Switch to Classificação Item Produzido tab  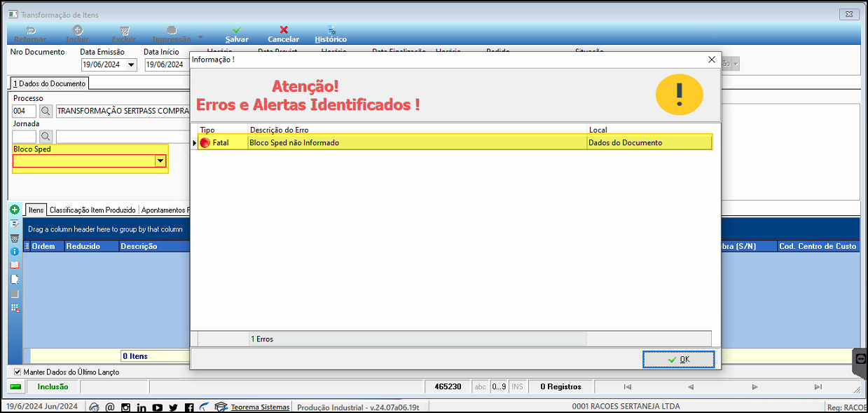93,210
